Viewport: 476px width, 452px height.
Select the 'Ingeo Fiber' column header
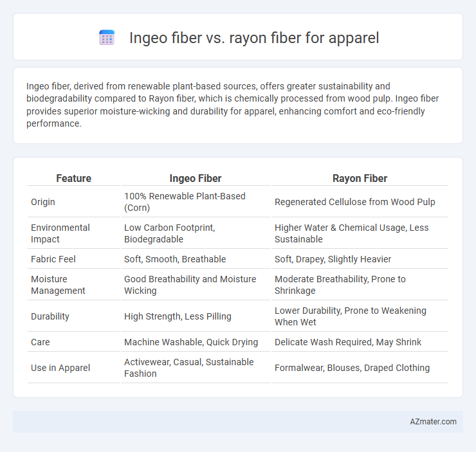(x=195, y=178)
